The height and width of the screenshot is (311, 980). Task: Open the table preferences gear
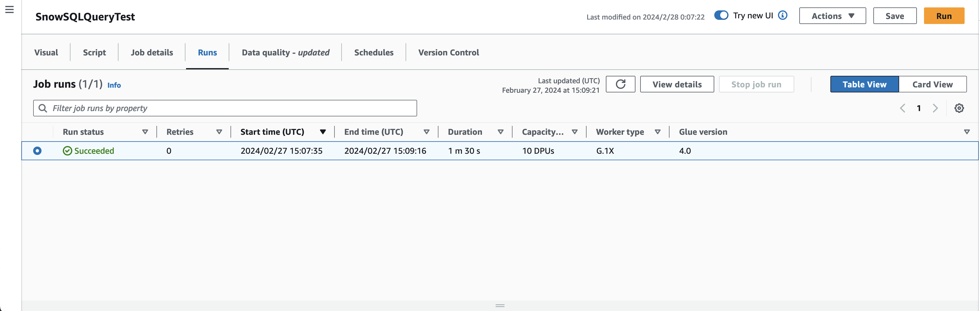point(959,108)
